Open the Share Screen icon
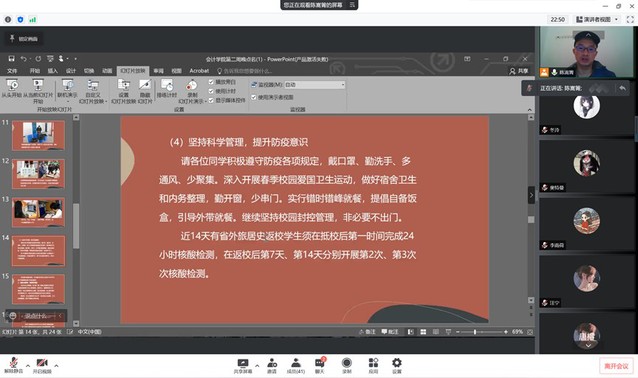 pos(243,365)
